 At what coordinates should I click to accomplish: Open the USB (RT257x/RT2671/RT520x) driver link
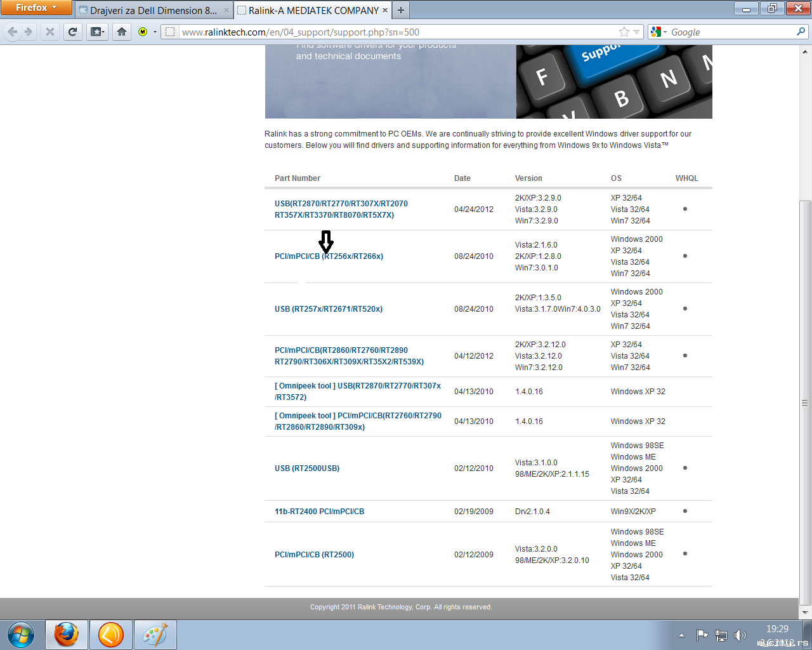point(329,309)
